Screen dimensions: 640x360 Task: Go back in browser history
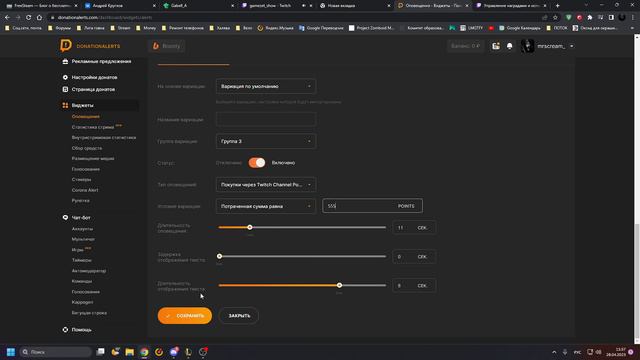point(7,18)
